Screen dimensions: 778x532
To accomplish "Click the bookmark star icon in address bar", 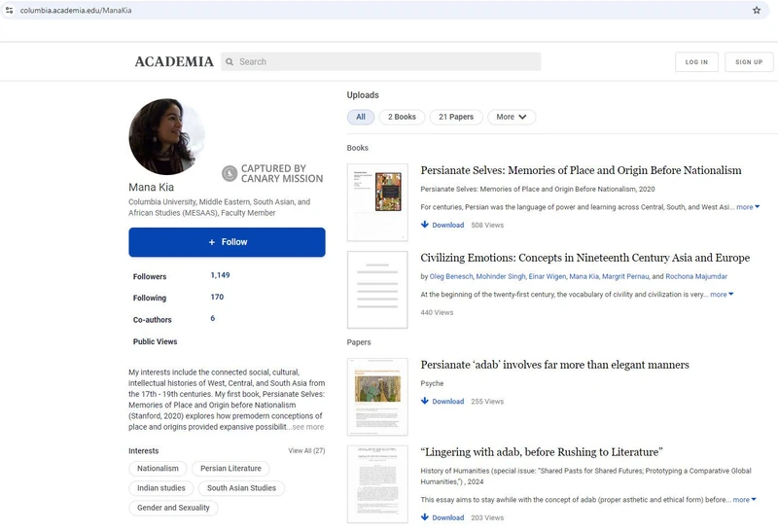I will click(757, 10).
